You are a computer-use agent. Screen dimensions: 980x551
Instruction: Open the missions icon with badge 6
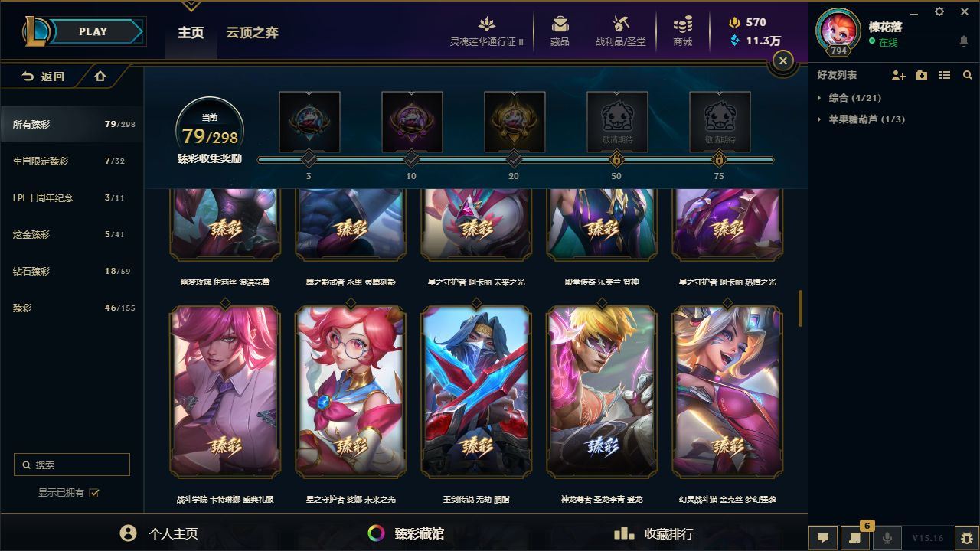tap(855, 538)
